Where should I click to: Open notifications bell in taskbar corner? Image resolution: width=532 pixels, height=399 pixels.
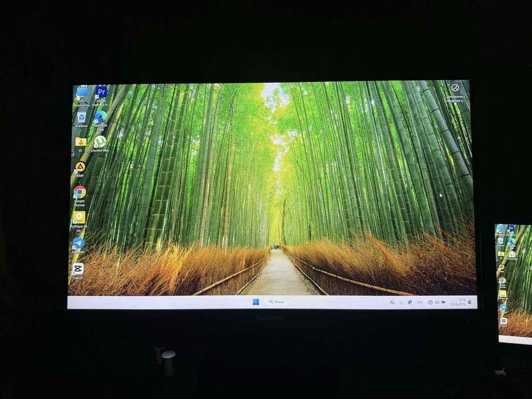[x=470, y=302]
